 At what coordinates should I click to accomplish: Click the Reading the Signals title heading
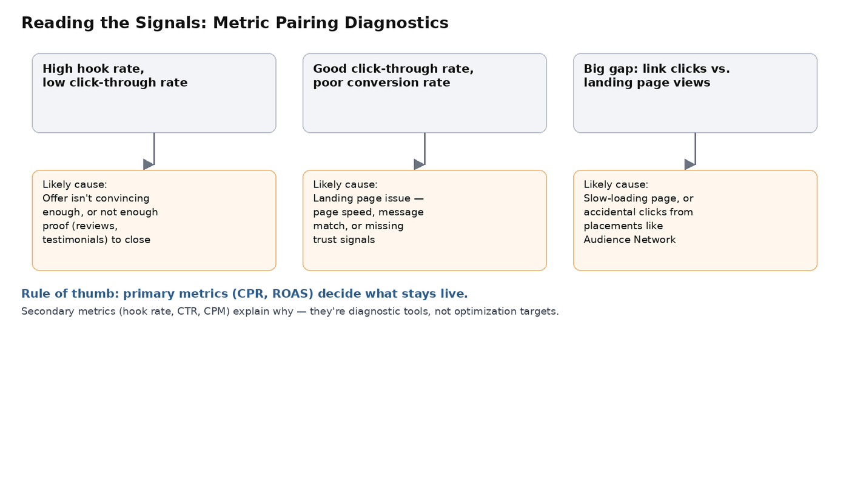tap(235, 23)
